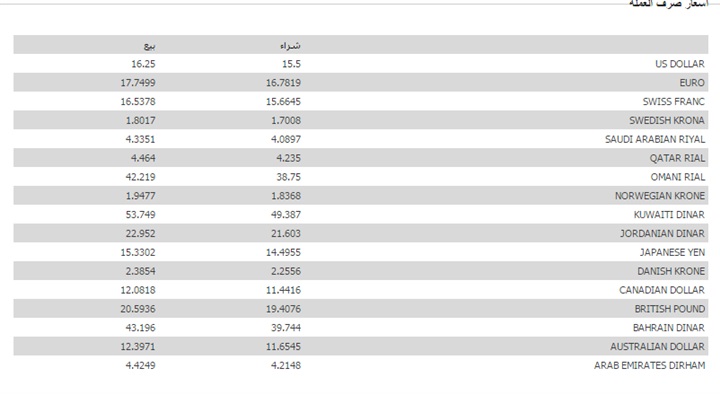Select SWISS FRANC selling rate 16.5378
This screenshot has width=720, height=394.
tap(138, 101)
